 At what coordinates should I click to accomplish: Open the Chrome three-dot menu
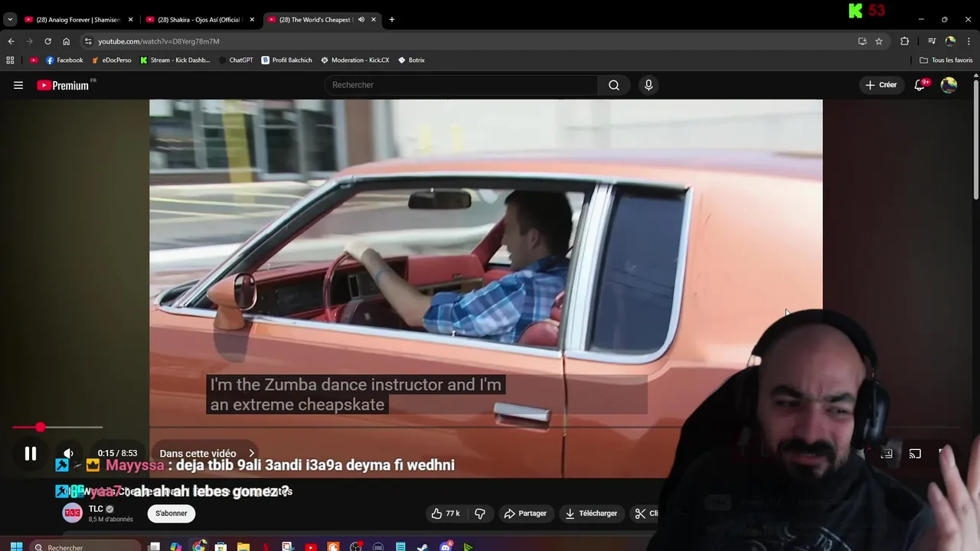(x=969, y=41)
